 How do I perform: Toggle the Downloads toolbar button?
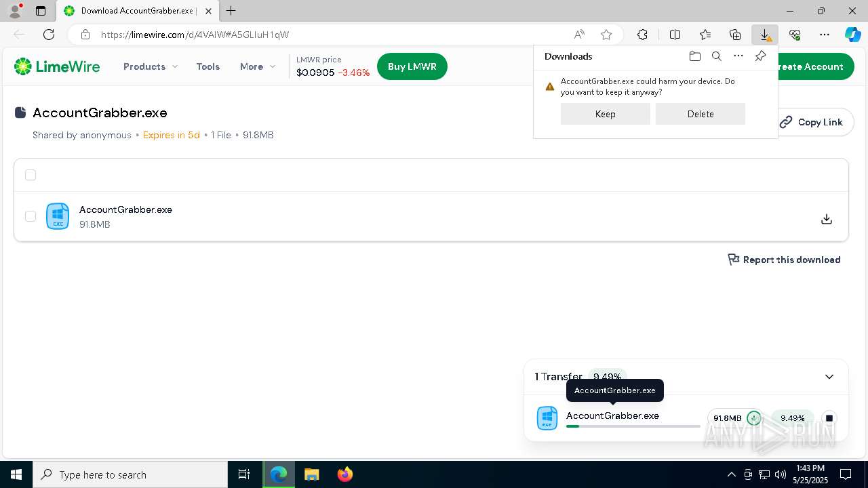765,35
